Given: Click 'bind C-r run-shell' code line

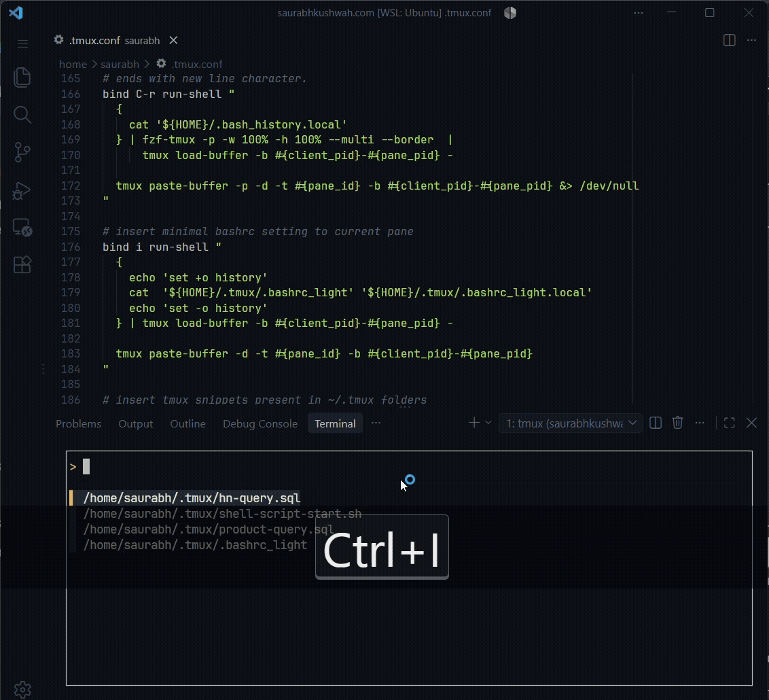Looking at the screenshot, I should [x=168, y=94].
